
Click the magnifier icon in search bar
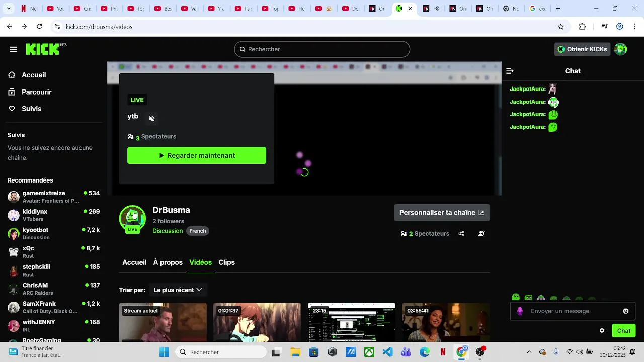point(243,49)
